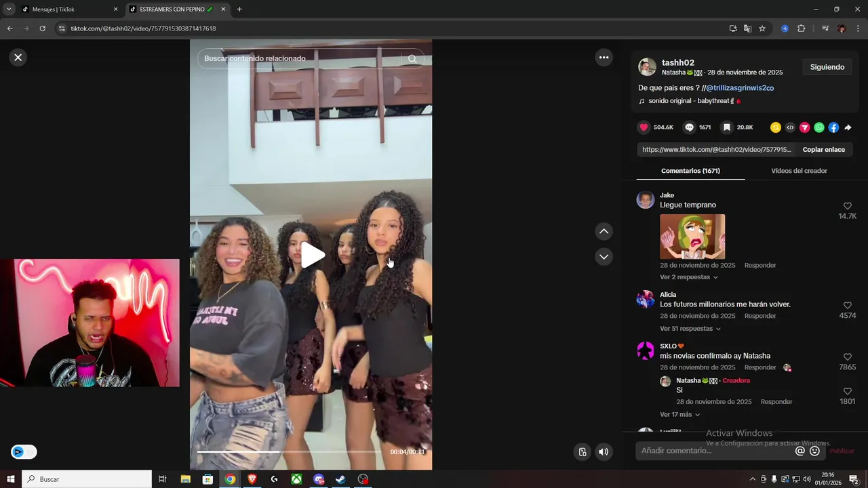Image resolution: width=868 pixels, height=488 pixels.
Task: Seek on the video progress bar
Action: click(x=290, y=451)
